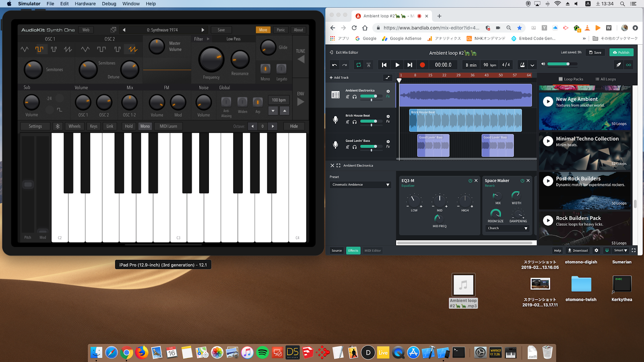Click the scissors split tool in BandLab
The height and width of the screenshot is (362, 644).
[x=369, y=65]
